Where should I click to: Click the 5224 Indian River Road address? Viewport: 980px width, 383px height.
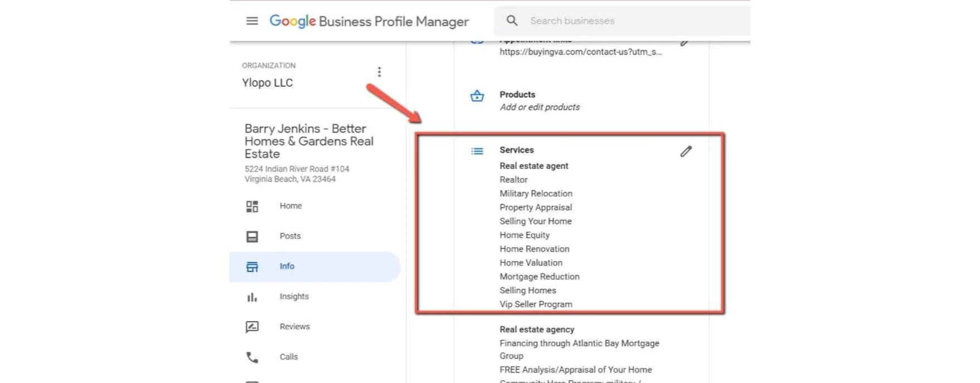coord(297,174)
